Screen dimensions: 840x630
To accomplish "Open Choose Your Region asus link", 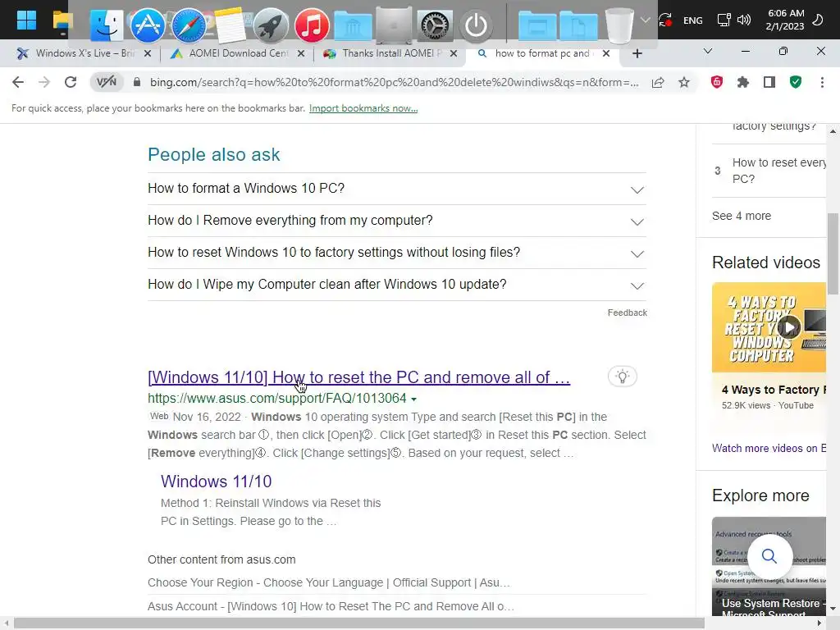I will (x=329, y=582).
